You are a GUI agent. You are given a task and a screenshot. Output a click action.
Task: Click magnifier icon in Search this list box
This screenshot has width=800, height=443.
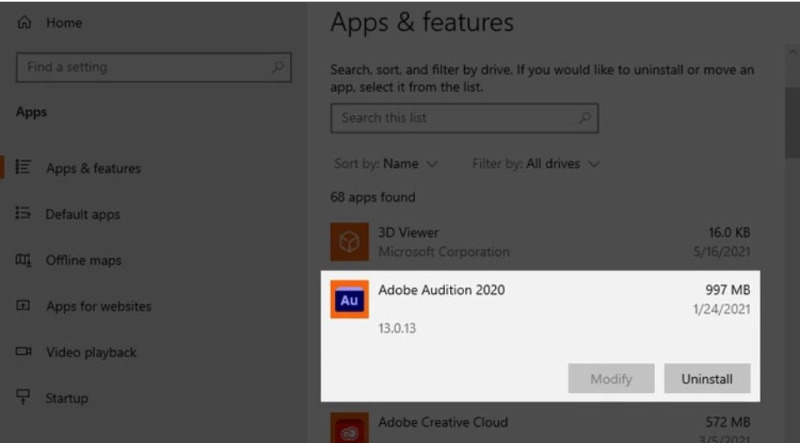click(x=584, y=118)
